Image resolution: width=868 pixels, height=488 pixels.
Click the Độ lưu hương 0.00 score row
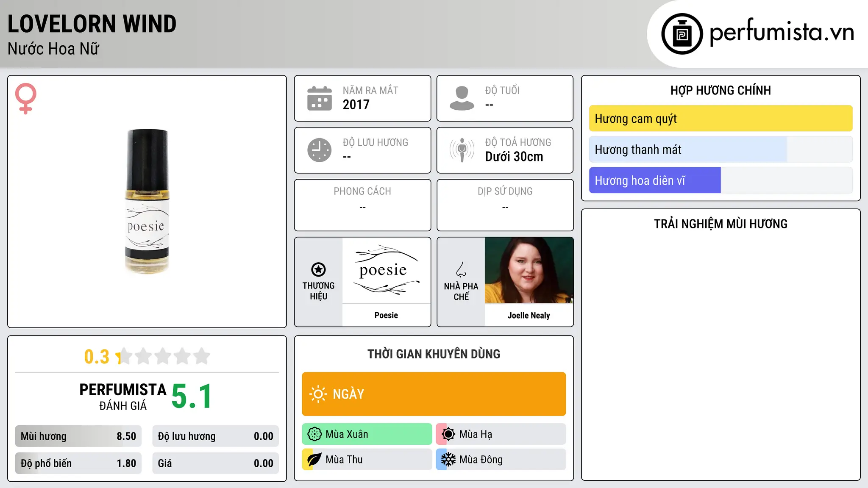(216, 436)
